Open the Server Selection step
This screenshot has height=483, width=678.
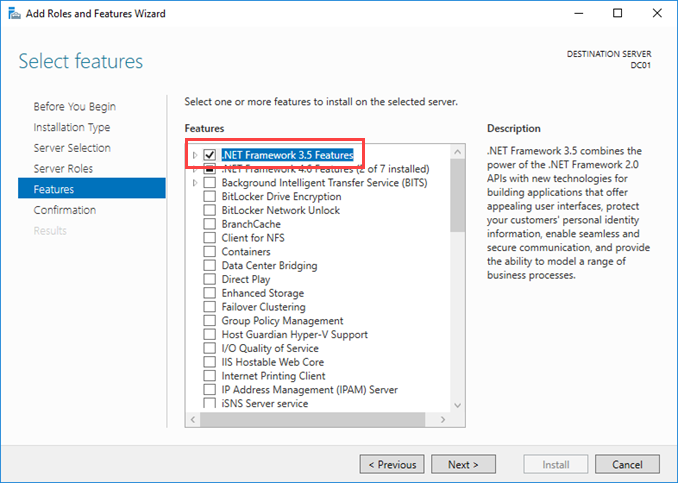coord(72,148)
